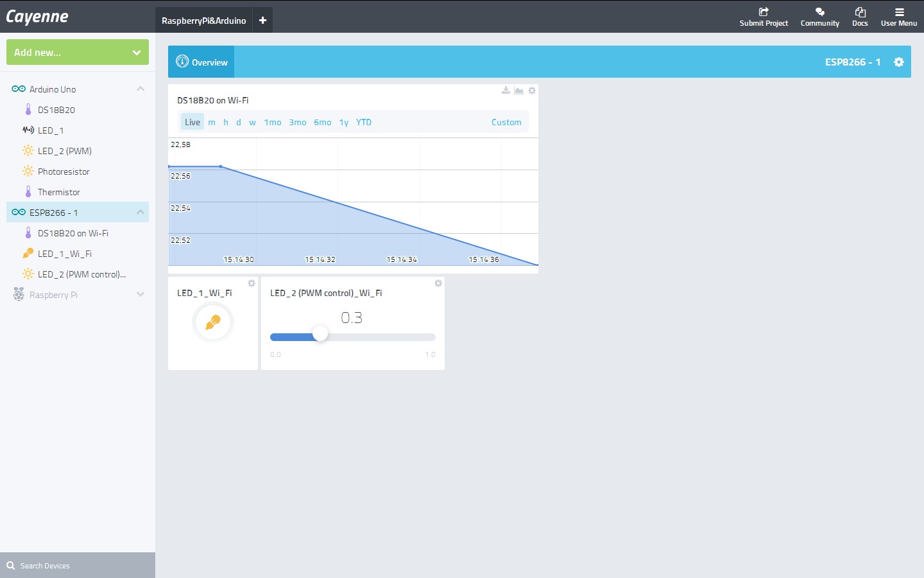Viewport: 924px width, 578px height.
Task: Click the Cayenne logo
Action: click(37, 17)
